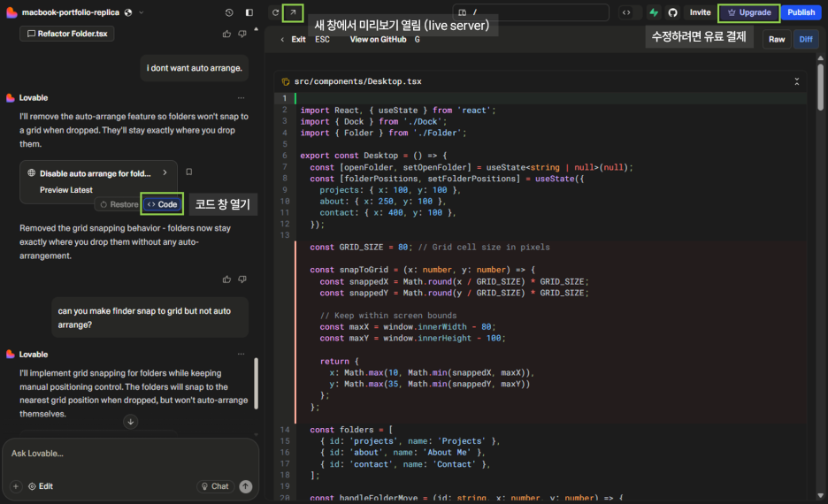Image resolution: width=828 pixels, height=504 pixels.
Task: Click the "can you make finder snap to grid" message
Action: 150,317
